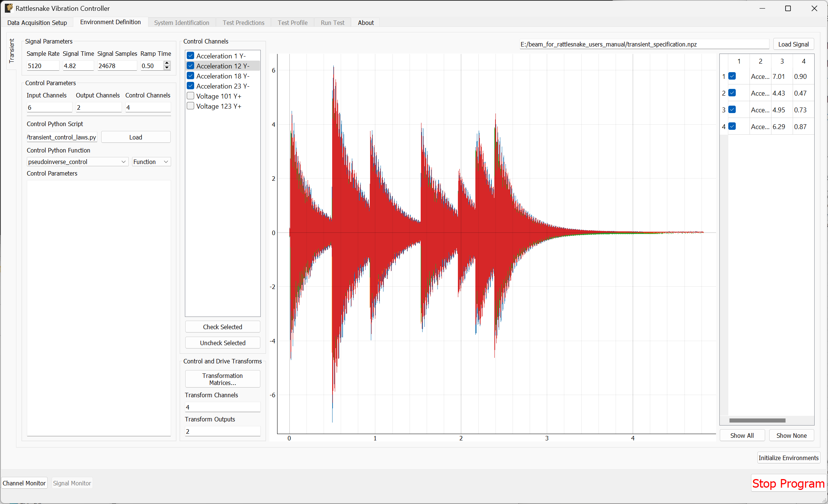Image resolution: width=828 pixels, height=504 pixels.
Task: Increment Ramp Time using the up arrow
Action: tap(167, 63)
